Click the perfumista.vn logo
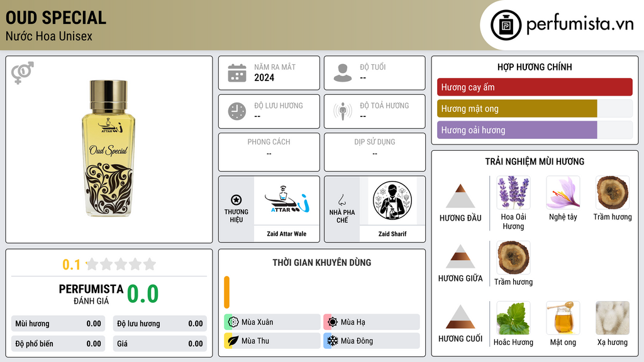 click(x=562, y=25)
